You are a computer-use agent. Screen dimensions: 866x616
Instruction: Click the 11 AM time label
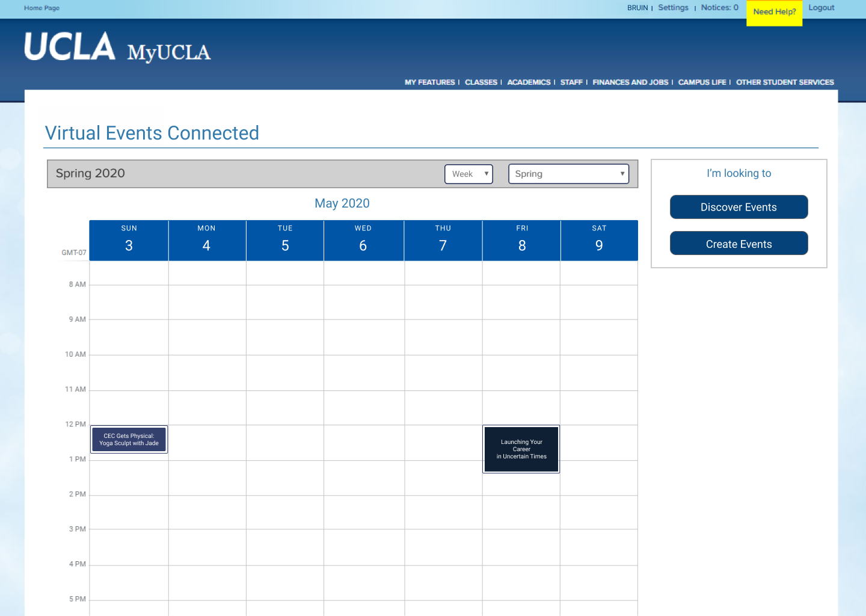click(76, 389)
